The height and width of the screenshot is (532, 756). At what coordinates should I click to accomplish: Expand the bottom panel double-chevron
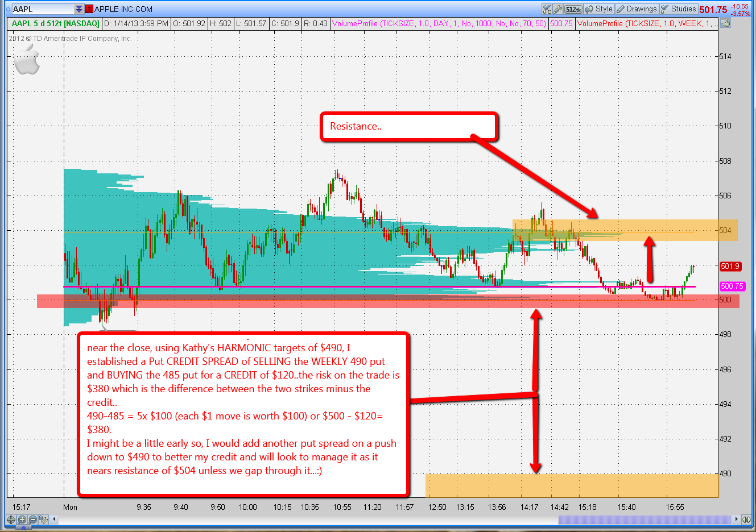coord(23,528)
